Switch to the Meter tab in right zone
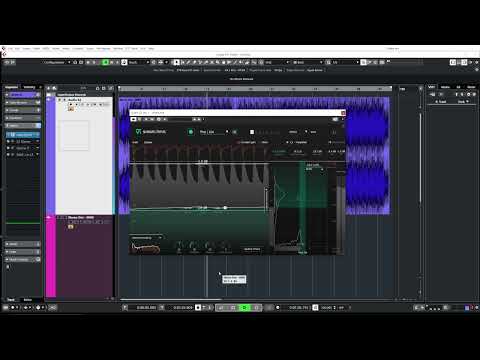Image resolution: width=480 pixels, height=360 pixels. 471,87
